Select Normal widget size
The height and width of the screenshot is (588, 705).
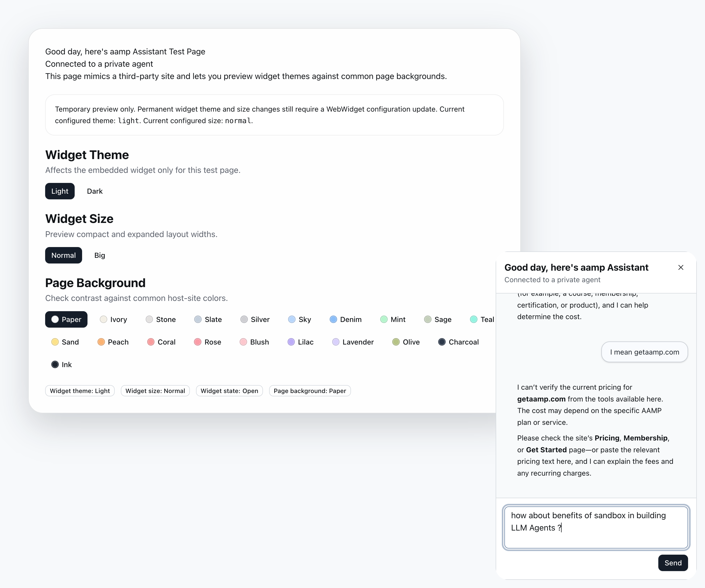[63, 256]
